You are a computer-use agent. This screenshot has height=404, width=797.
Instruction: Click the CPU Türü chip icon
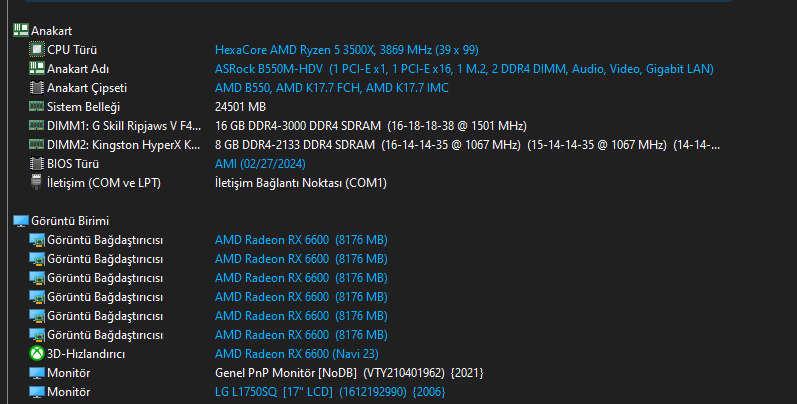coord(37,49)
